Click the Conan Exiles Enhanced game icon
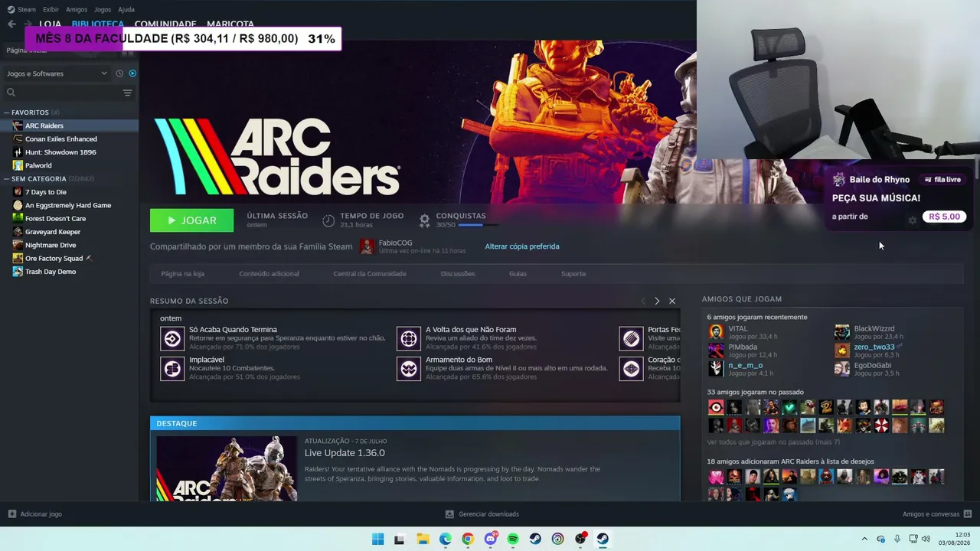This screenshot has height=551, width=980. point(18,139)
